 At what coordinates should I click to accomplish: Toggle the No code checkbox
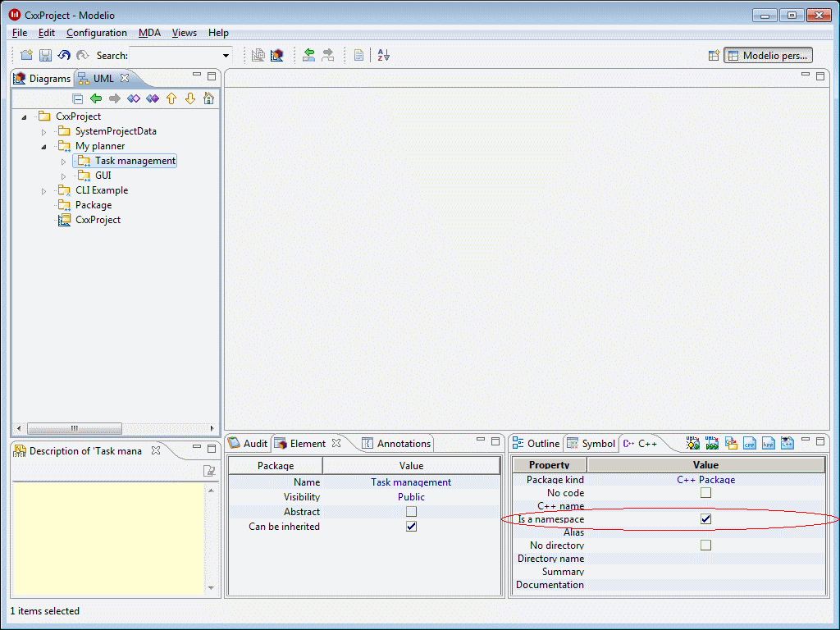[705, 493]
